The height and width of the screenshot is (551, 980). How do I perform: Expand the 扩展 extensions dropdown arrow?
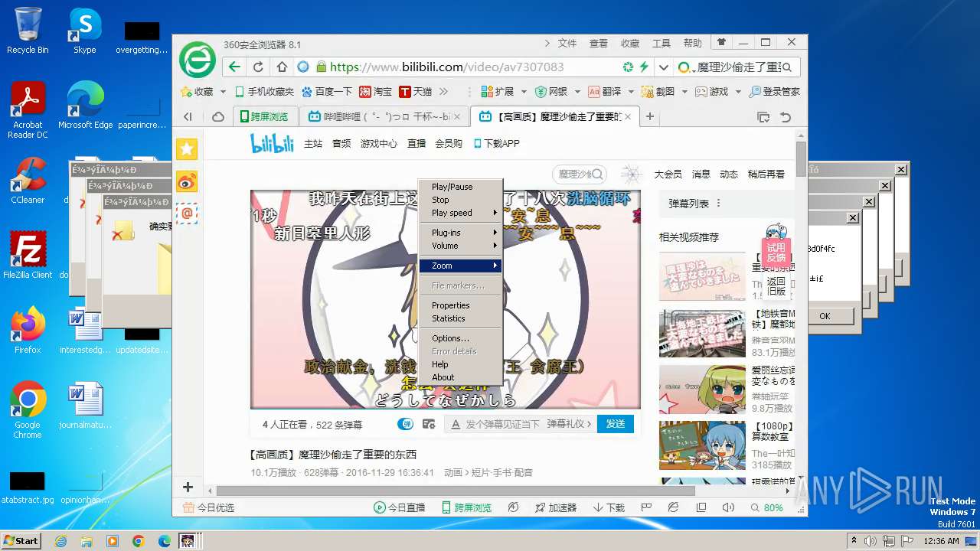click(x=524, y=92)
